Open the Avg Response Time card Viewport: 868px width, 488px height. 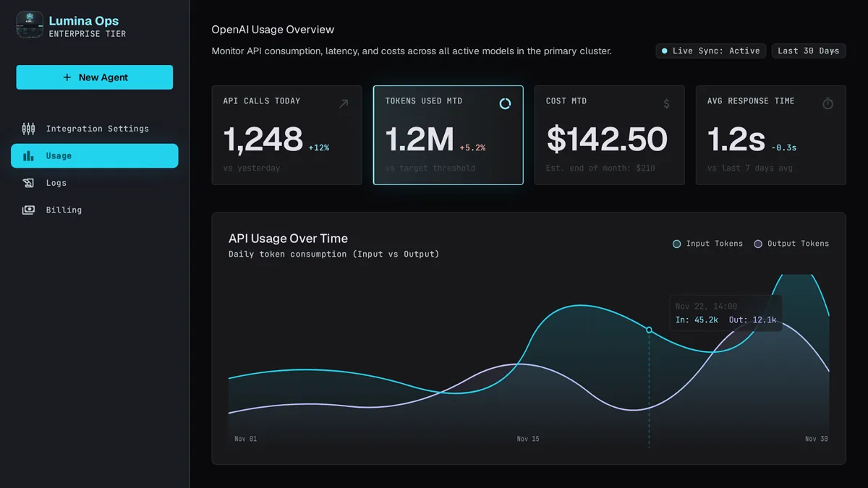[771, 135]
